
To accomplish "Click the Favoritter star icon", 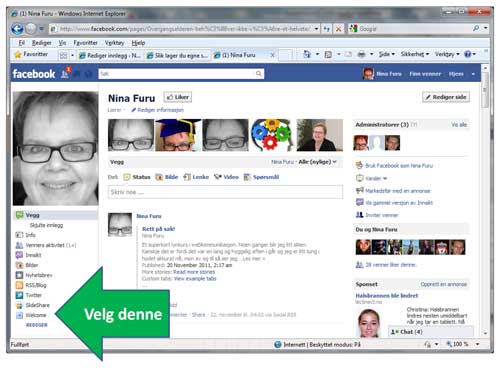I will [18, 55].
